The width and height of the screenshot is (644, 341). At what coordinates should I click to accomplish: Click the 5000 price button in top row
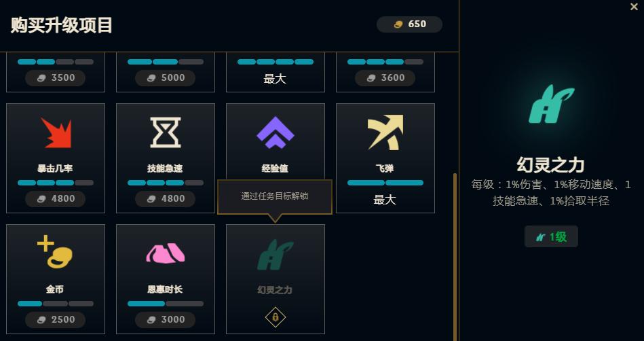click(x=165, y=77)
